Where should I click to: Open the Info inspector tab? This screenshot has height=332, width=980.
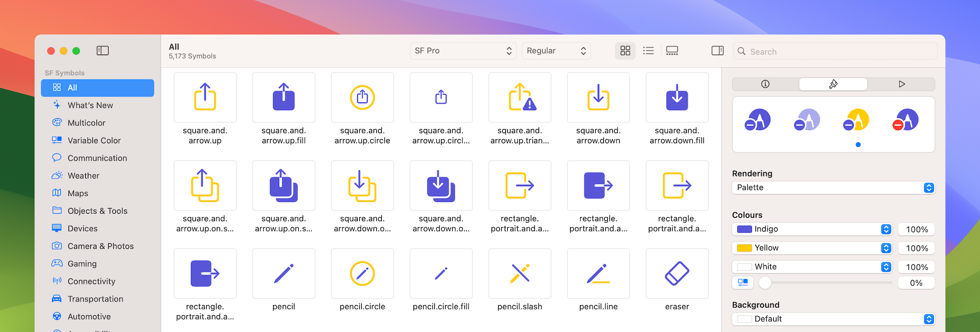(765, 84)
